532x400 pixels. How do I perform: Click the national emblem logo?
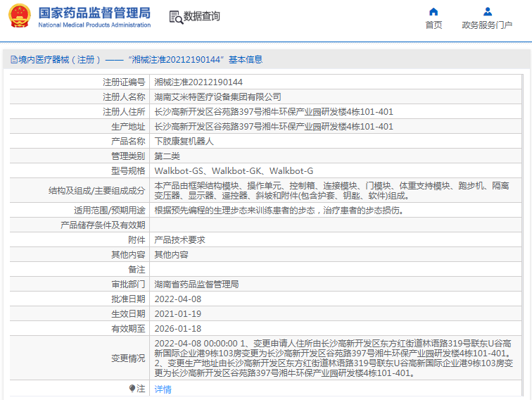(x=19, y=15)
